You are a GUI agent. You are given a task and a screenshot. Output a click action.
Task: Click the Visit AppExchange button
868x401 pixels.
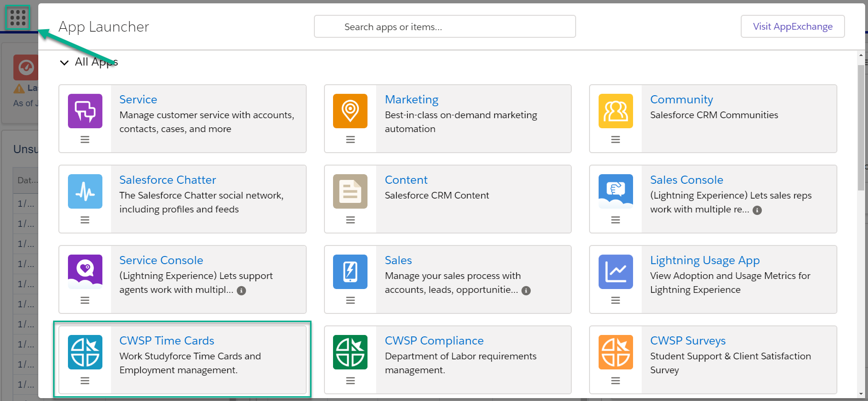click(x=792, y=26)
